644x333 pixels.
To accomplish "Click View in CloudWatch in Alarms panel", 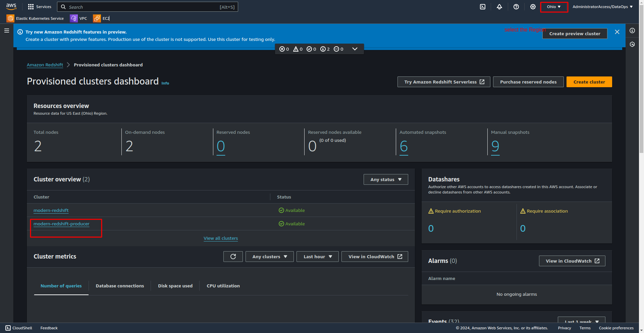I will coord(572,261).
